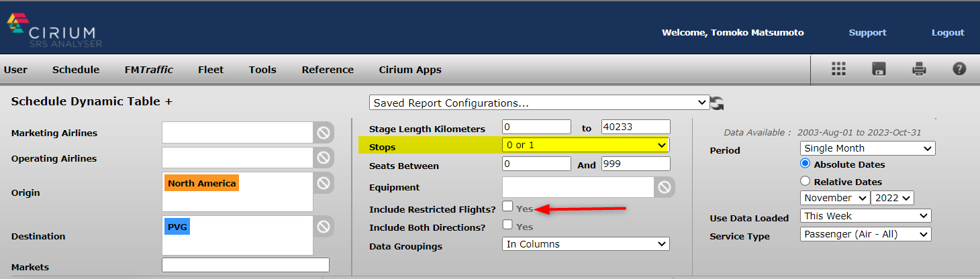980x279 pixels.
Task: Clear the Equipment field icon
Action: coord(665,187)
